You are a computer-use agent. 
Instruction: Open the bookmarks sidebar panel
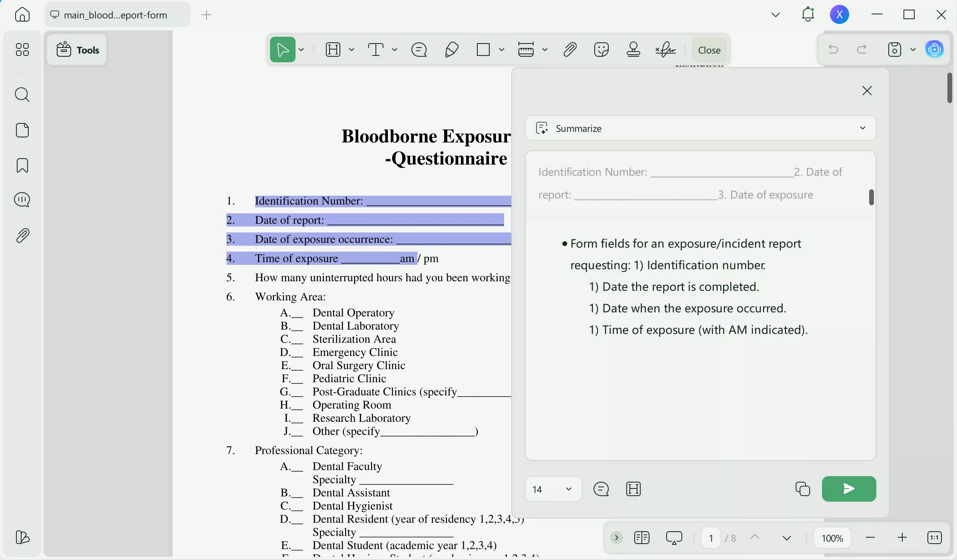(22, 165)
